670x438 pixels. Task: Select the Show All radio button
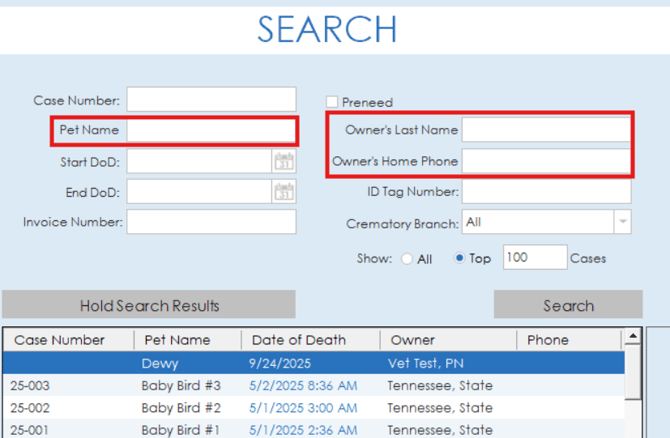[407, 259]
